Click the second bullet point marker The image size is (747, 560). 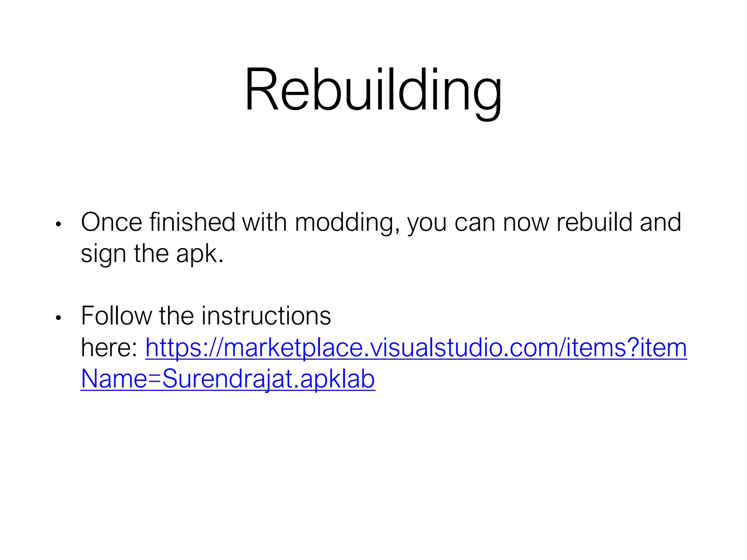coord(58,318)
